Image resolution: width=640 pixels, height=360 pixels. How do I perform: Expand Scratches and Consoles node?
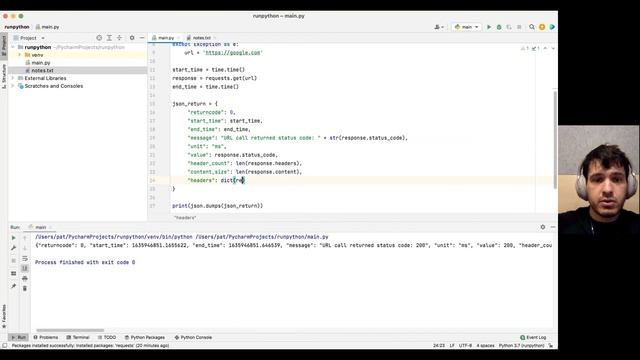(x=13, y=86)
